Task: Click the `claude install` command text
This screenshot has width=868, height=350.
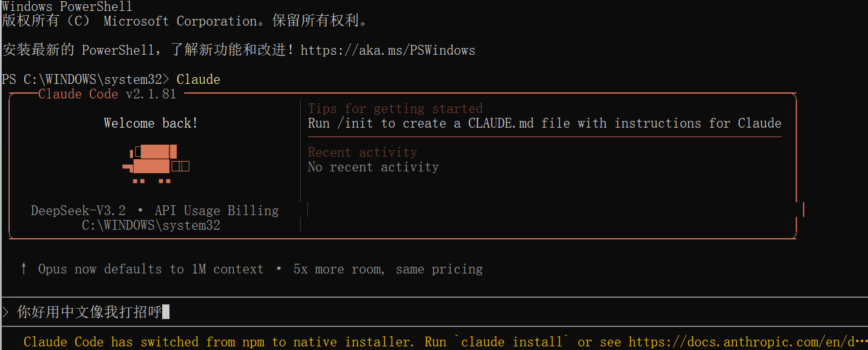Action: (512, 342)
